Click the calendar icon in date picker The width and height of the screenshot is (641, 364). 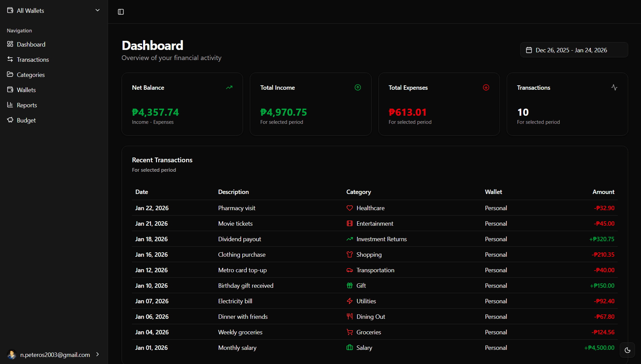tap(529, 50)
